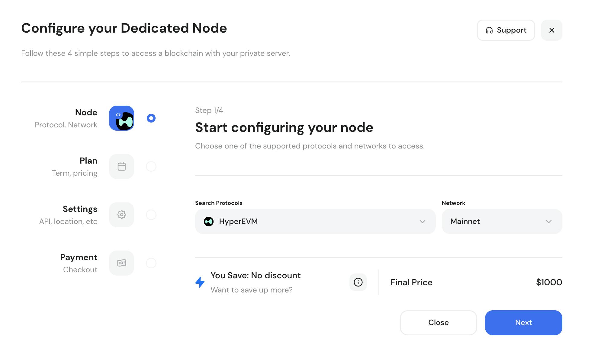The height and width of the screenshot is (364, 598).
Task: Click the discount info icon
Action: (358, 282)
